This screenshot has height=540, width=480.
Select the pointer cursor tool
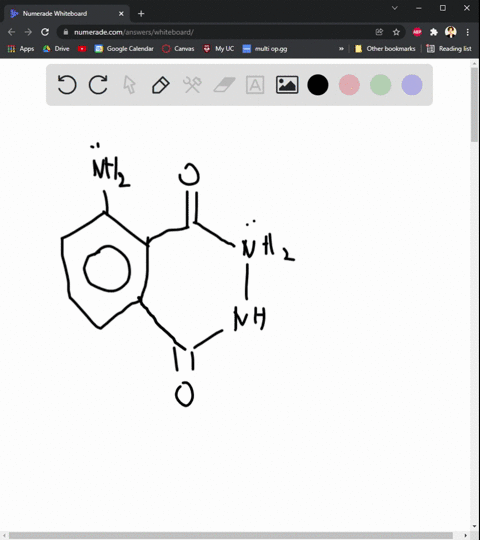coord(129,85)
